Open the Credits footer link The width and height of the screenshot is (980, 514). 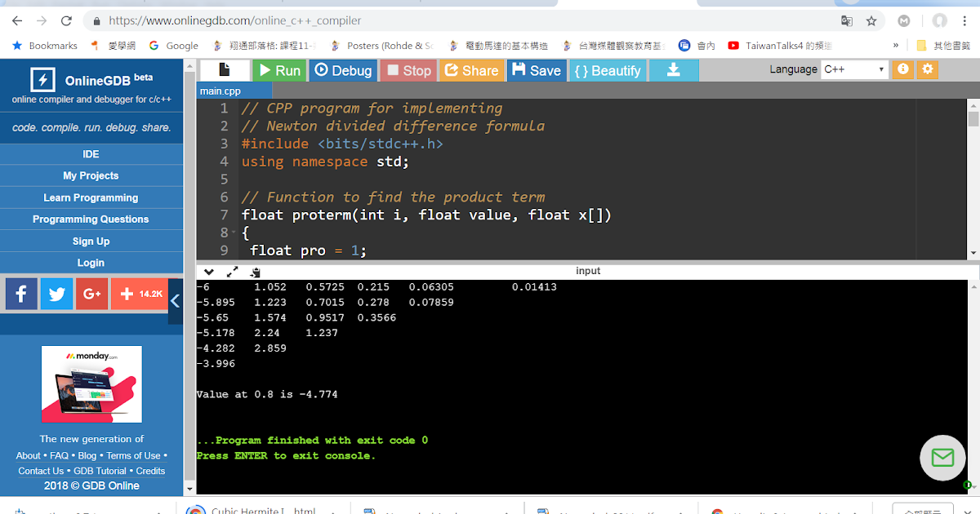(x=150, y=471)
